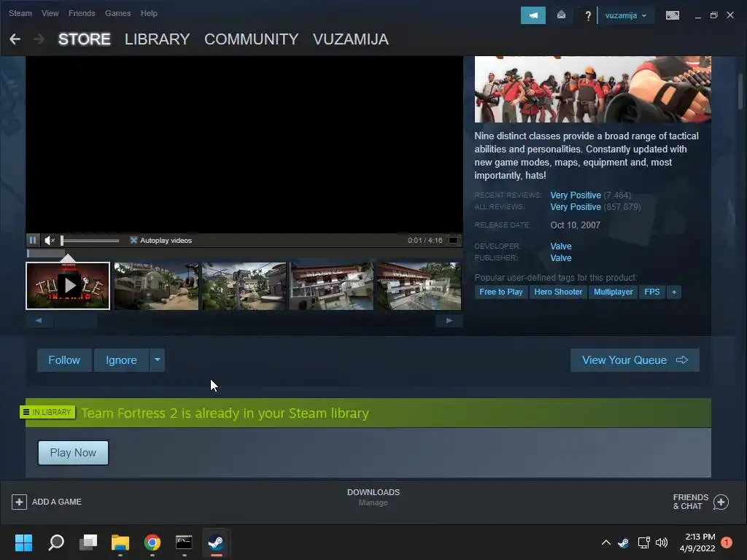The image size is (747, 560).
Task: Toggle the Autoplay videos checkbox
Action: 133,240
